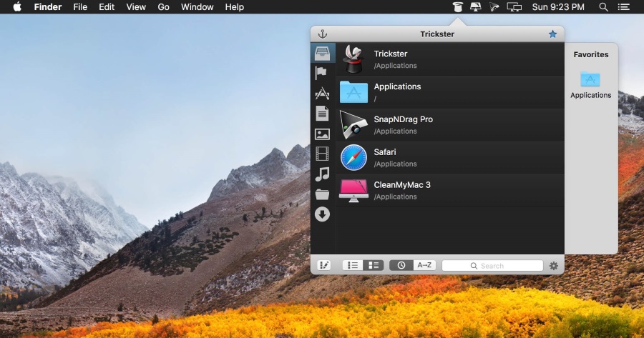Switch to detailed list view
This screenshot has width=644, height=338.
(374, 265)
